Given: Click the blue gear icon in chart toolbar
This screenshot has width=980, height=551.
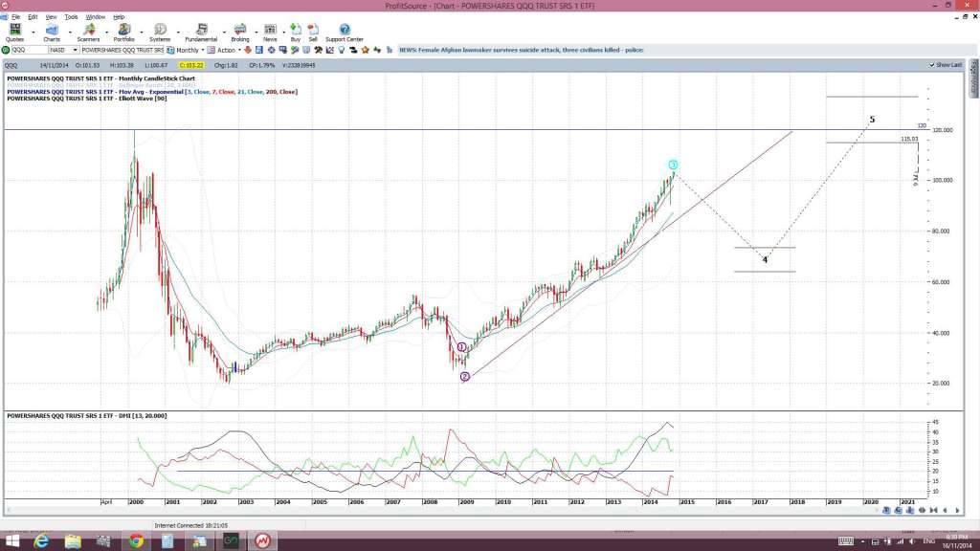Looking at the screenshot, I should (271, 50).
